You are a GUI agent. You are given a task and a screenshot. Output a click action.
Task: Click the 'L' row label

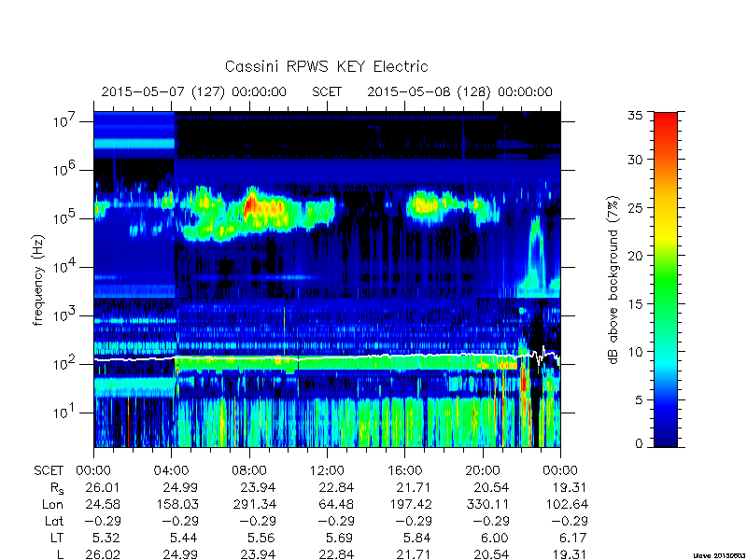[60, 554]
